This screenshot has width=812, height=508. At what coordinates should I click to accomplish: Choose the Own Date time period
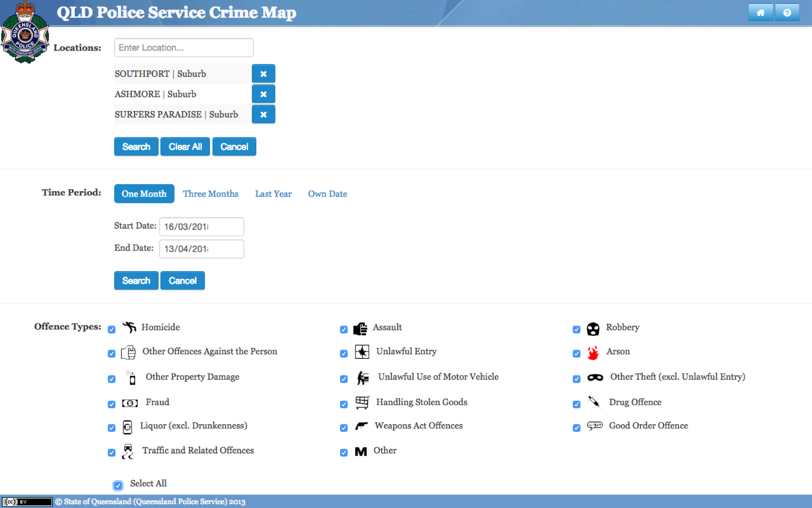pyautogui.click(x=328, y=194)
